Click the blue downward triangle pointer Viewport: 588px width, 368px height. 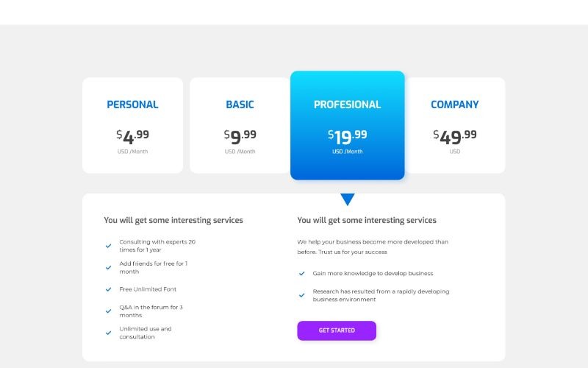pos(348,199)
